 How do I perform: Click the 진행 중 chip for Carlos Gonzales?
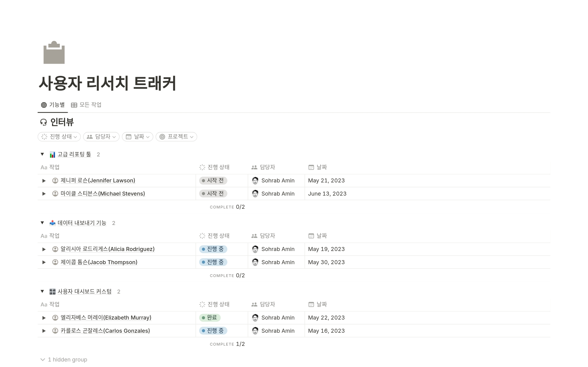(213, 331)
